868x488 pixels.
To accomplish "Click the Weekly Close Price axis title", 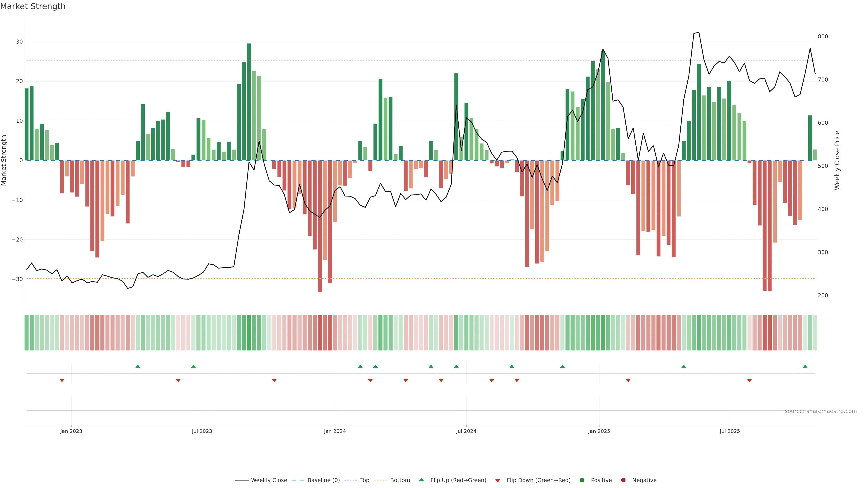I will [837, 160].
